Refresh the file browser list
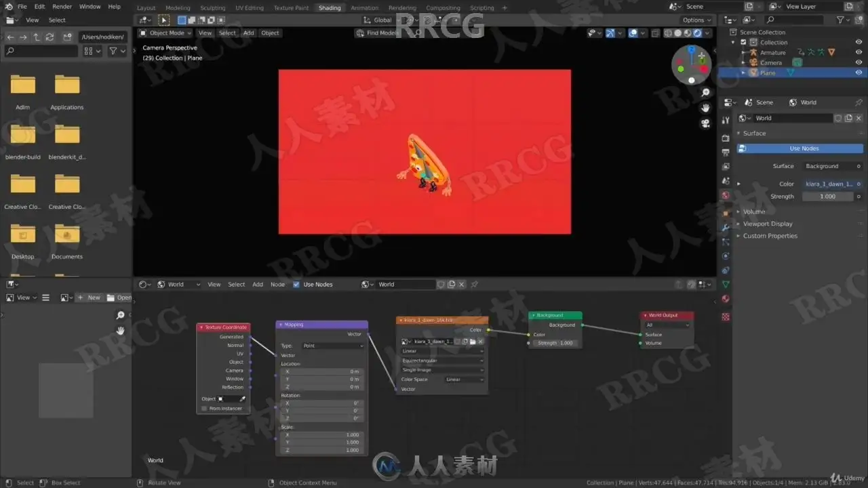Viewport: 868px width, 488px height. point(50,37)
